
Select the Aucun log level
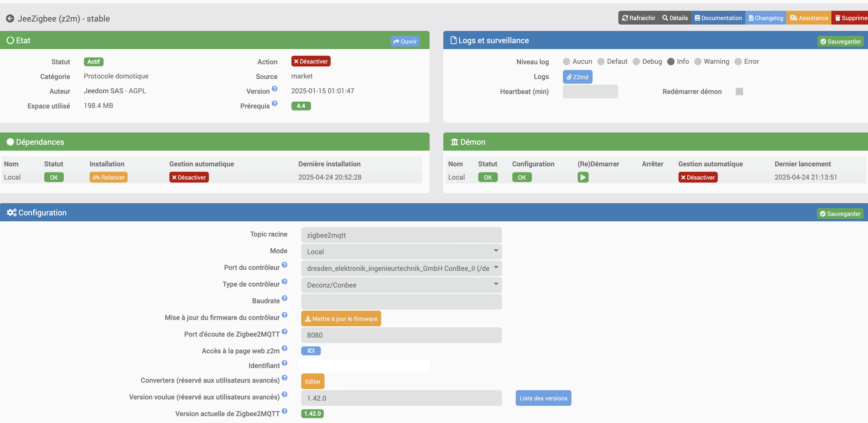(566, 62)
